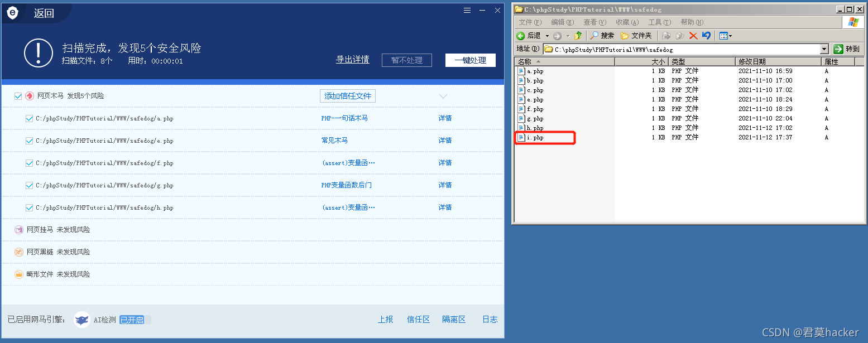The width and height of the screenshot is (868, 343).
Task: Sort files by Type column header
Action: pos(702,62)
